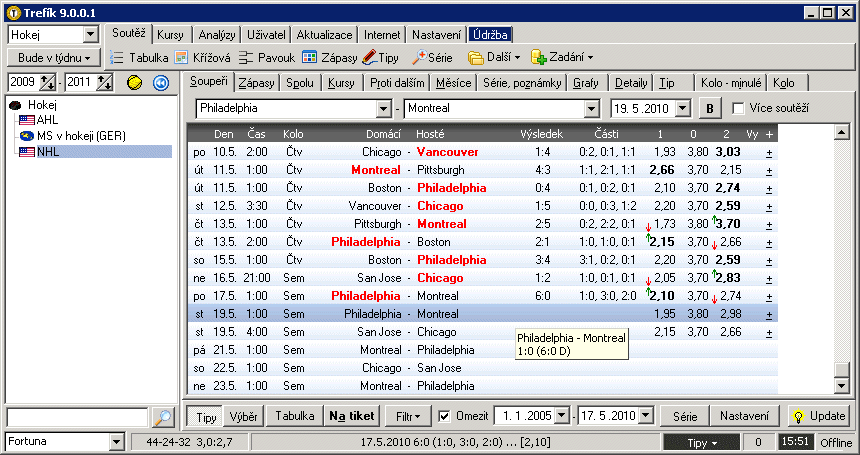The height and width of the screenshot is (455, 860).
Task: Click the Update button
Action: [819, 416]
